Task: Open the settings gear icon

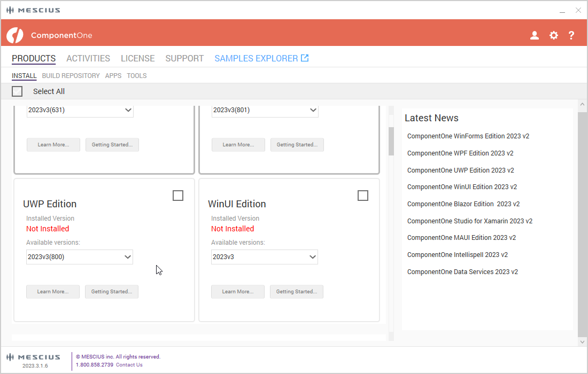Action: tap(553, 35)
